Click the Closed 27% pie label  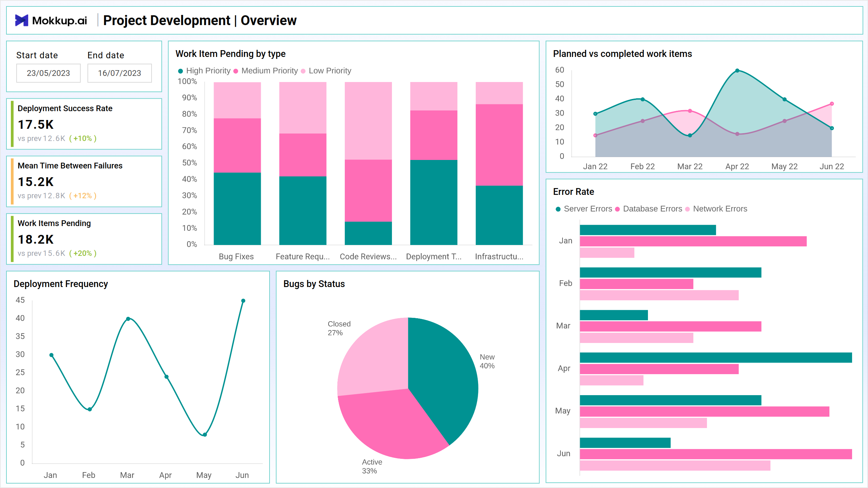pyautogui.click(x=339, y=328)
